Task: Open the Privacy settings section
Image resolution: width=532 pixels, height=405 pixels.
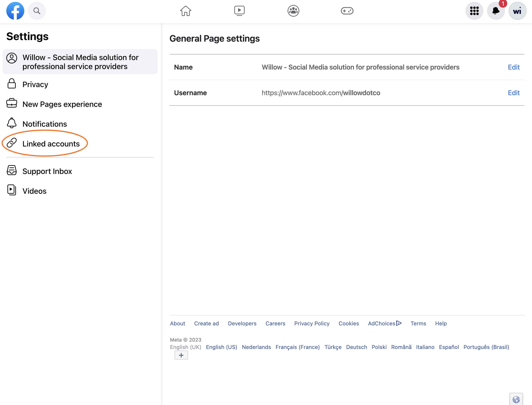Action: (x=80, y=84)
